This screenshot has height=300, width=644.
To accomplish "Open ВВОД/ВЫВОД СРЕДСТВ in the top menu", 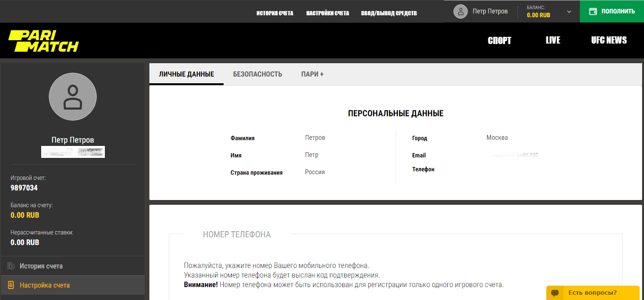I will tap(389, 13).
